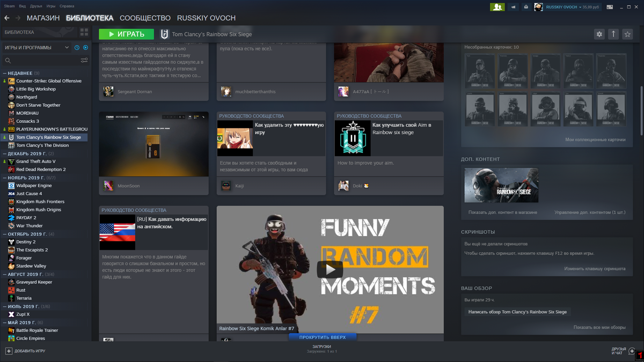Open friends and chat plus icon

pyautogui.click(x=632, y=351)
